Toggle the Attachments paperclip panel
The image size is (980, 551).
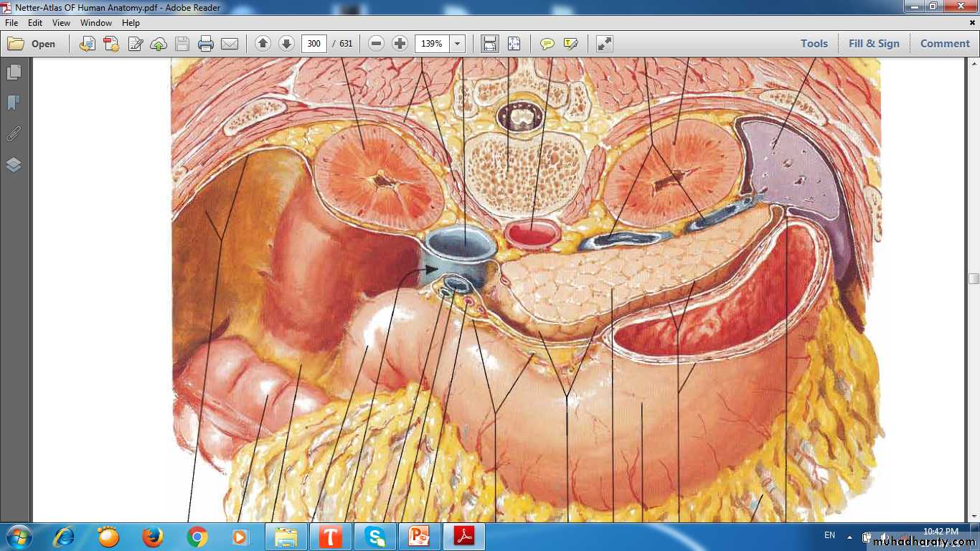coord(14,134)
